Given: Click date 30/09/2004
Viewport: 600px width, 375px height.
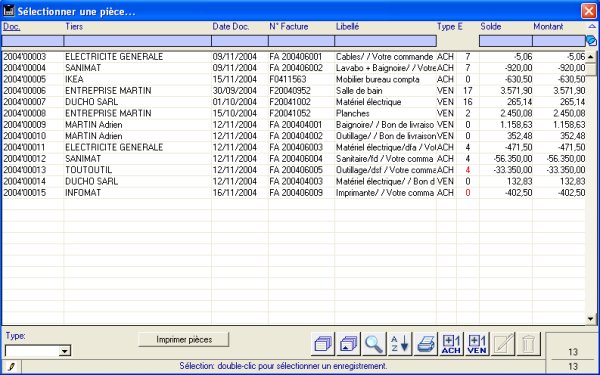Looking at the screenshot, I should [x=235, y=91].
